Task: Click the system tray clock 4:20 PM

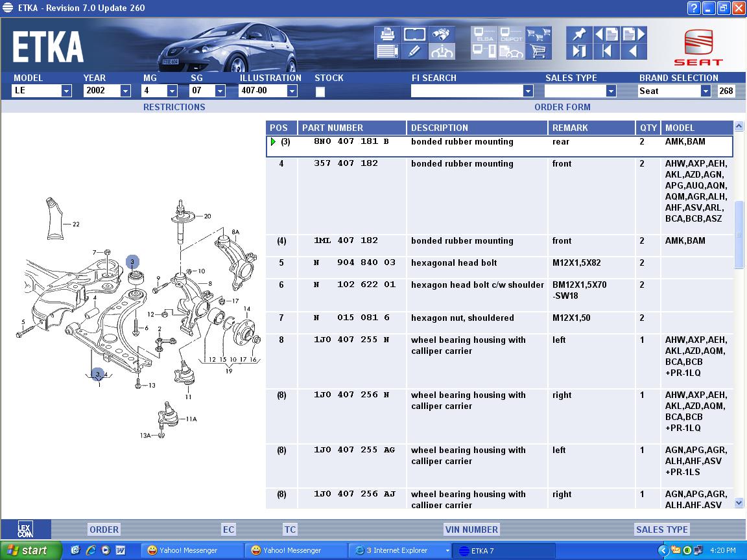Action: [x=723, y=550]
